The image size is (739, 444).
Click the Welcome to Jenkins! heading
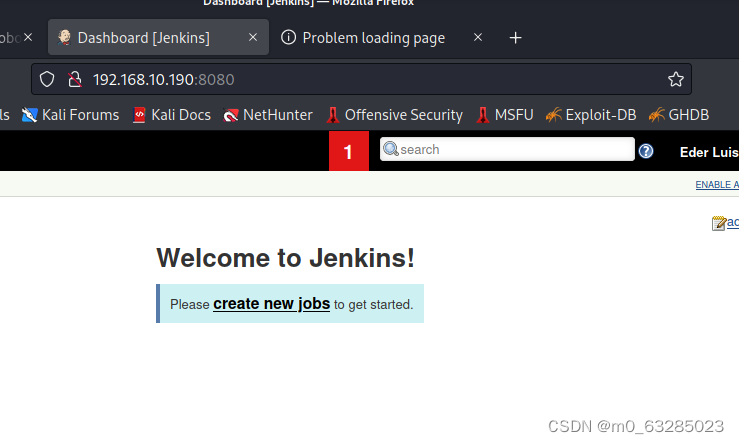(286, 258)
